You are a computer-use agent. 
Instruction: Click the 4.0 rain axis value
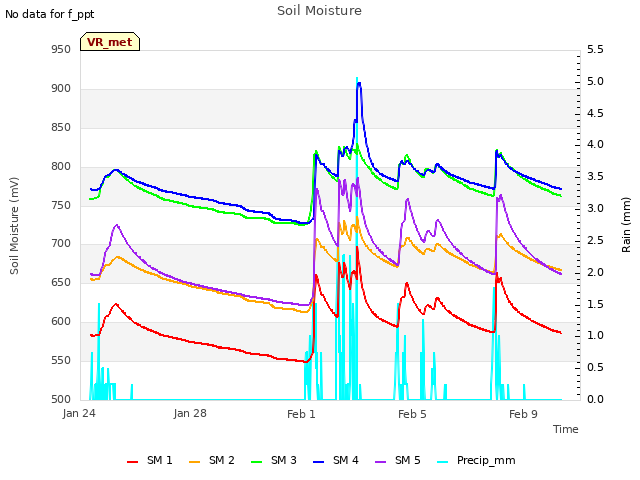(x=595, y=144)
